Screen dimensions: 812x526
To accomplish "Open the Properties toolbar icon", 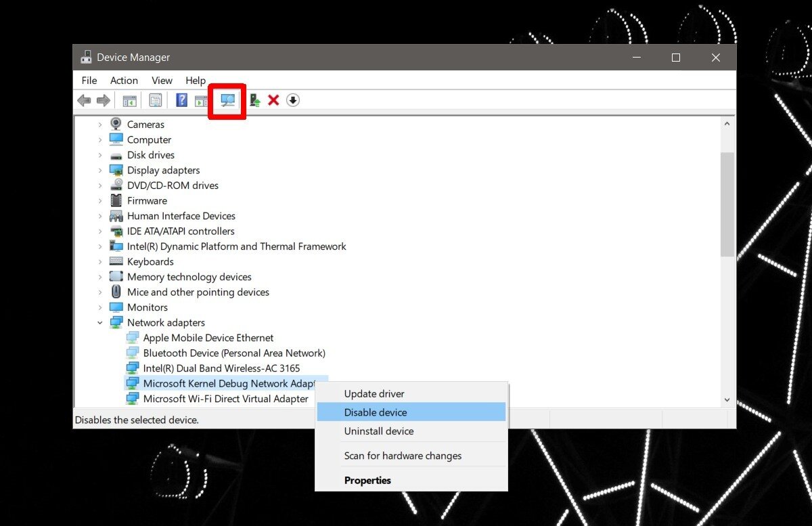I will pos(156,100).
